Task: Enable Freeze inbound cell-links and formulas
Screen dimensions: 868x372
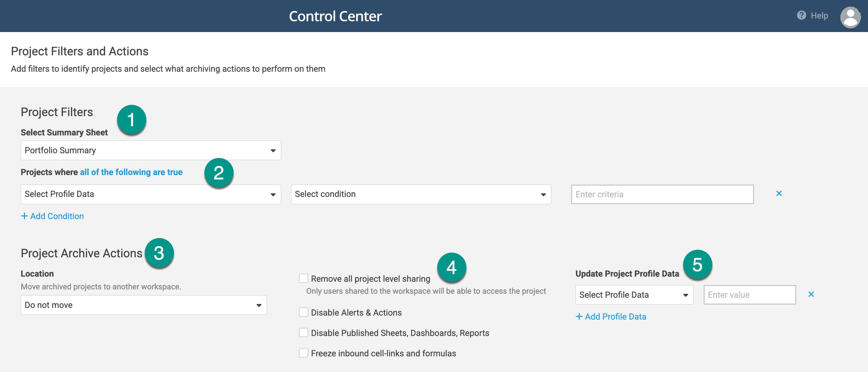Action: (303, 353)
